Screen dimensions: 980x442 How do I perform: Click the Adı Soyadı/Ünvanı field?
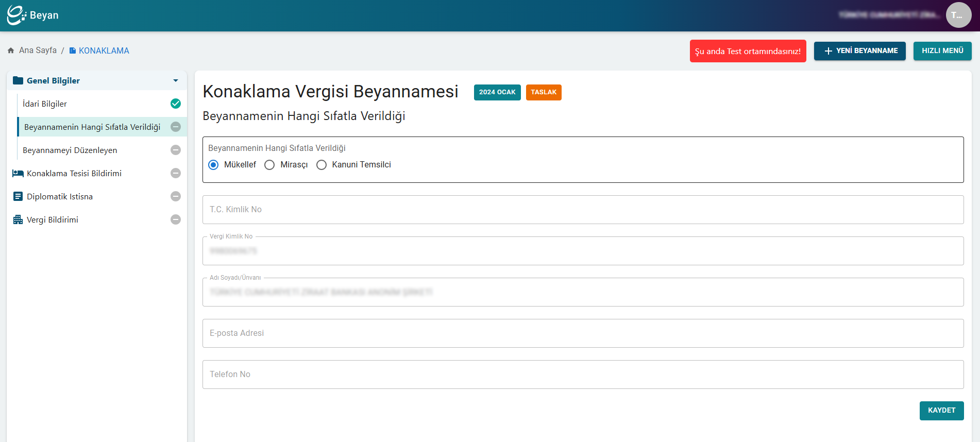pos(583,292)
